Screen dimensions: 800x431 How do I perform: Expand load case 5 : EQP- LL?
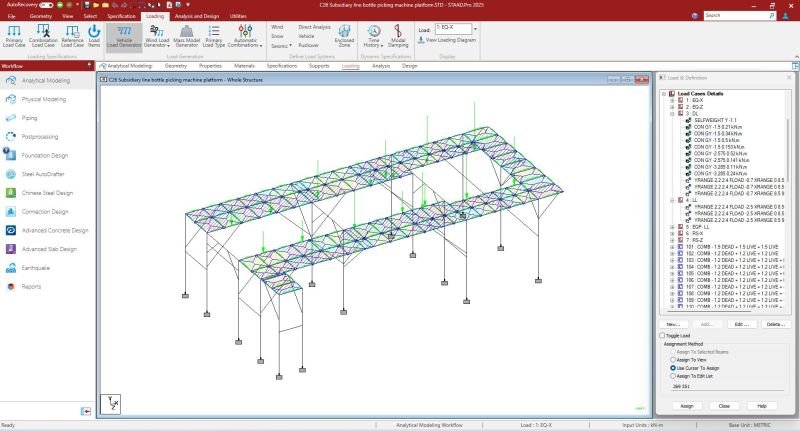point(672,227)
